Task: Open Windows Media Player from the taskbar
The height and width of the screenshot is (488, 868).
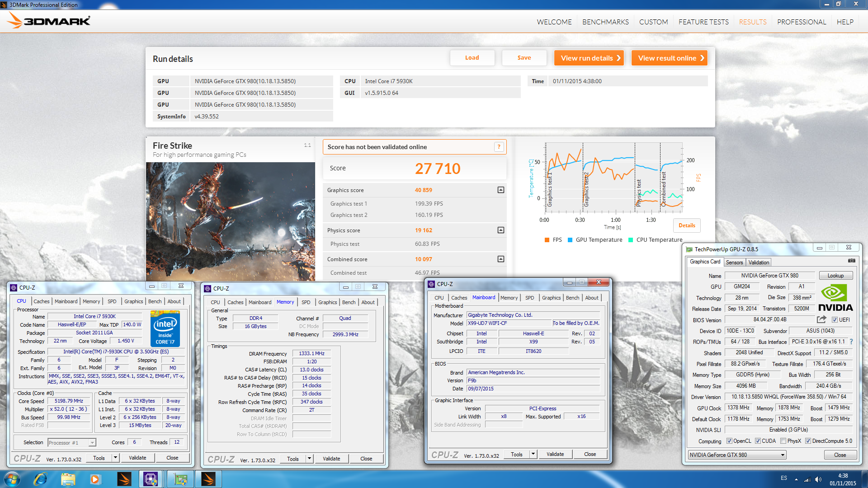Action: (x=95, y=479)
